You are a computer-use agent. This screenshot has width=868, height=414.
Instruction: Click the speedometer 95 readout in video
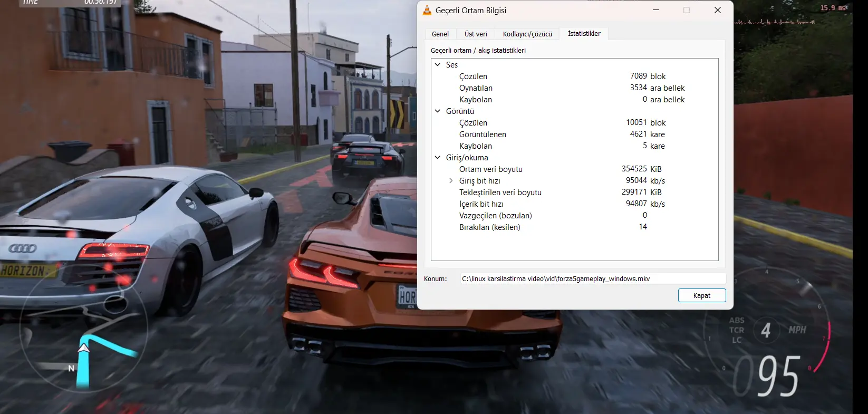click(779, 376)
